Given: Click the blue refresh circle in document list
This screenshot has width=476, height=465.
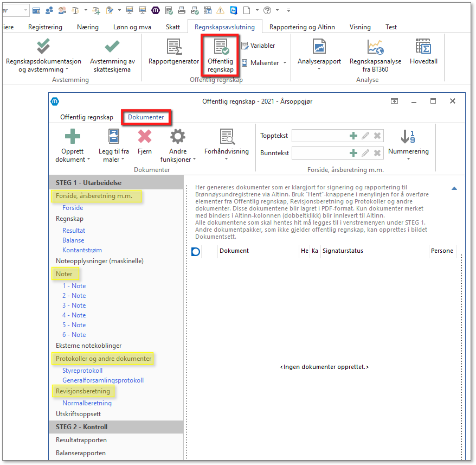Looking at the screenshot, I should [196, 252].
